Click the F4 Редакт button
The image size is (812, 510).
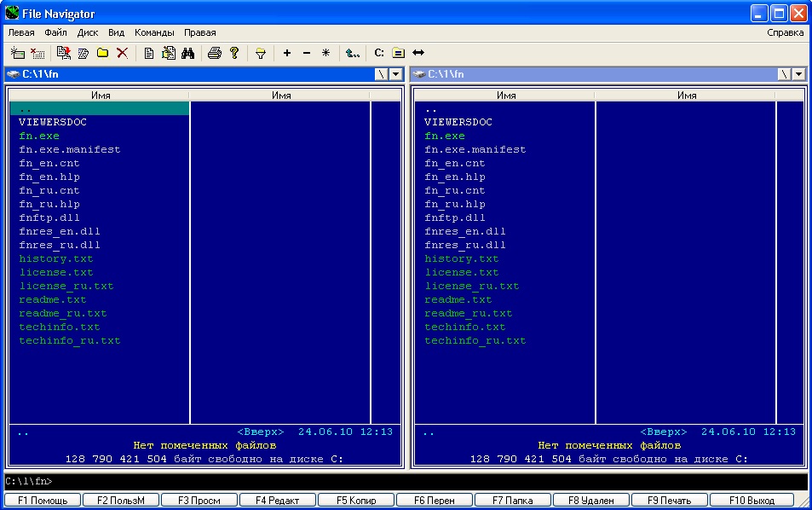tap(278, 500)
